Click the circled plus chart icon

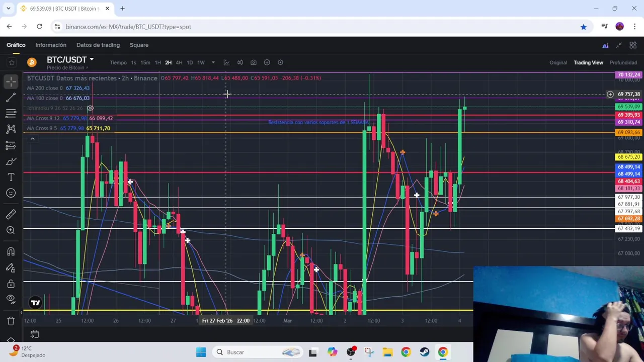[267, 62]
